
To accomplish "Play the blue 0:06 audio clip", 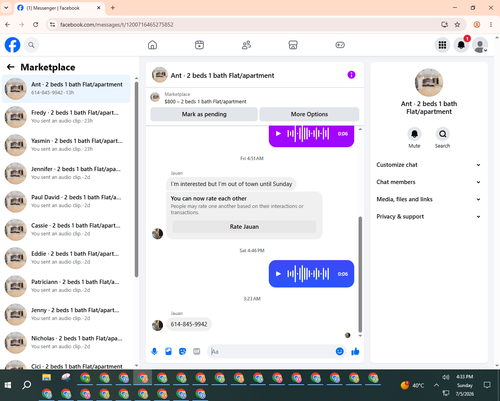I will tap(278, 274).
